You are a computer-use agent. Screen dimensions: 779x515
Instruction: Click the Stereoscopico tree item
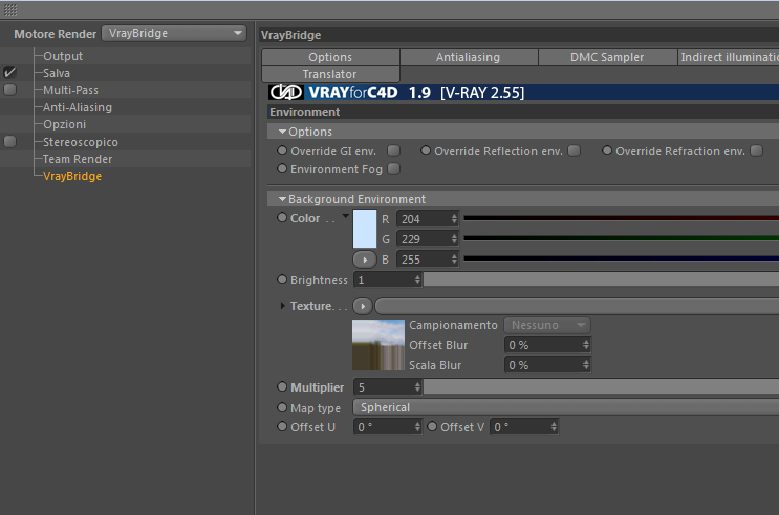pos(80,142)
